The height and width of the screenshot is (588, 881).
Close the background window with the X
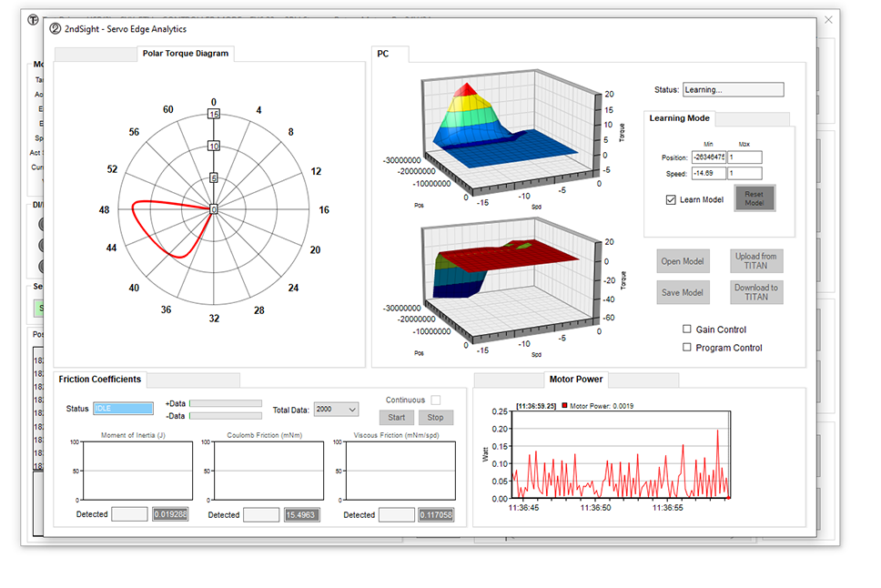828,19
